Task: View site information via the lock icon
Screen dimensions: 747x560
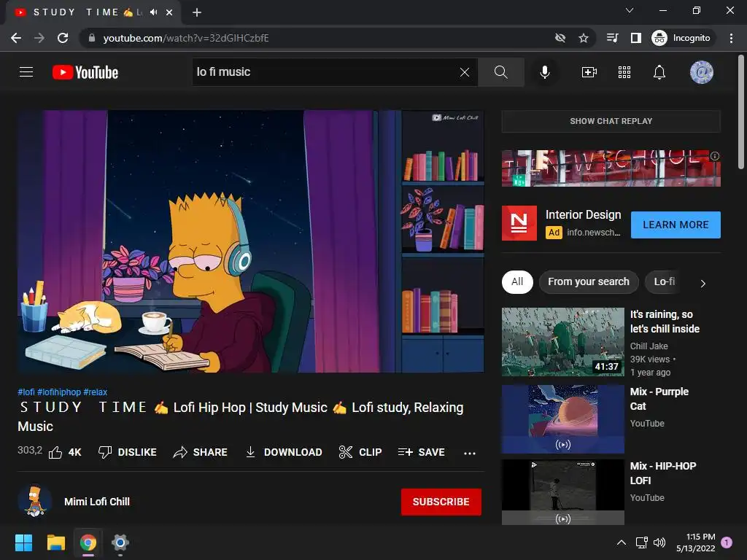Action: 92,38
